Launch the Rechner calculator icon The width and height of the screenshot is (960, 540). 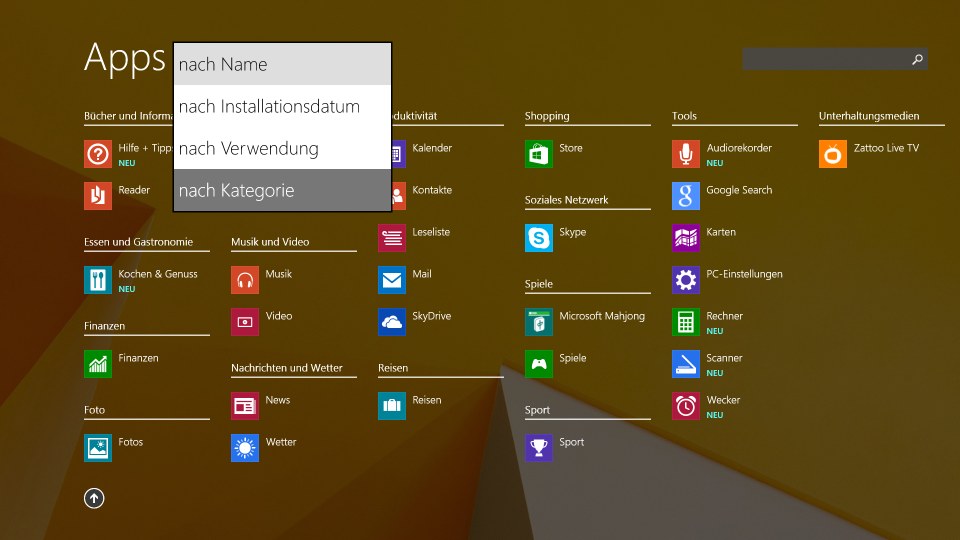pyautogui.click(x=686, y=322)
